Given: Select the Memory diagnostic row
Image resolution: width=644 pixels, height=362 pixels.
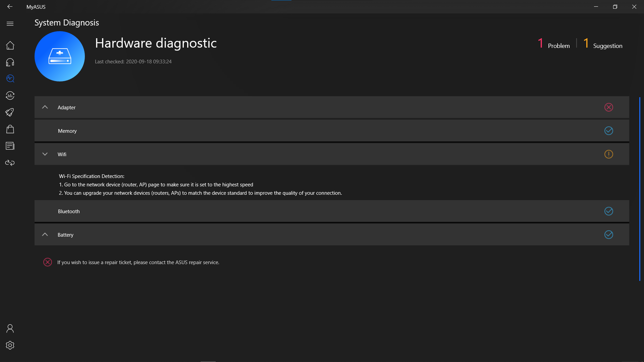Looking at the screenshot, I should 332,131.
